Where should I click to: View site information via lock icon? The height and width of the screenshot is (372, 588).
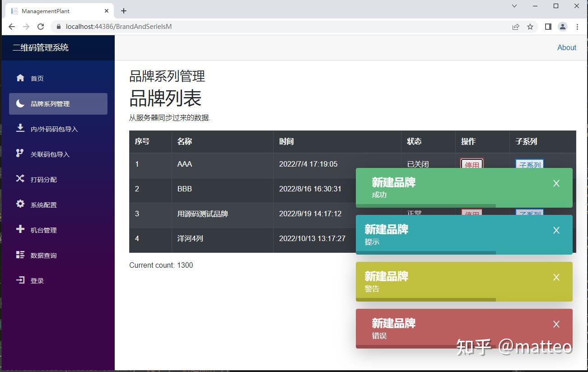pyautogui.click(x=58, y=27)
